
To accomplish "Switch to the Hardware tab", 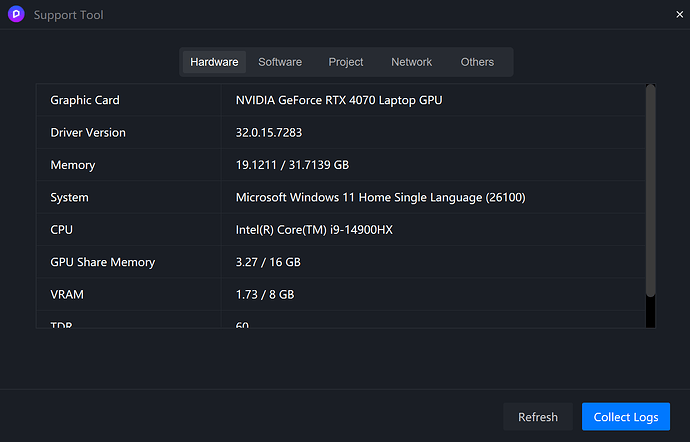I will 214,62.
